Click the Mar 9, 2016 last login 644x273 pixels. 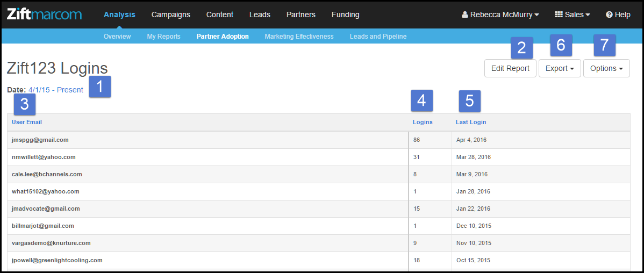tap(471, 175)
